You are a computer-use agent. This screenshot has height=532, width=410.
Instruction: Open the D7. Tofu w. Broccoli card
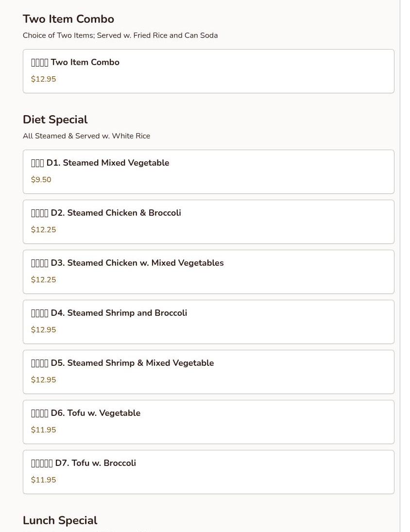click(208, 472)
